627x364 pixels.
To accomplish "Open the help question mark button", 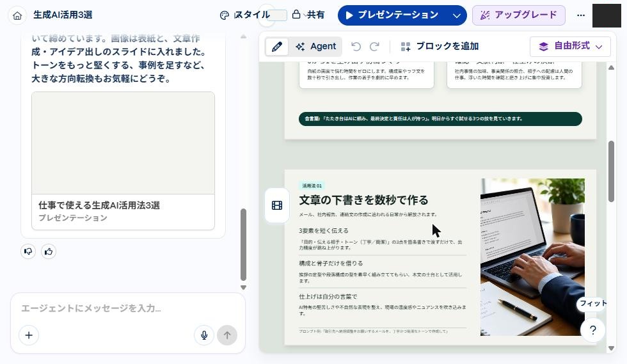I will tap(592, 330).
